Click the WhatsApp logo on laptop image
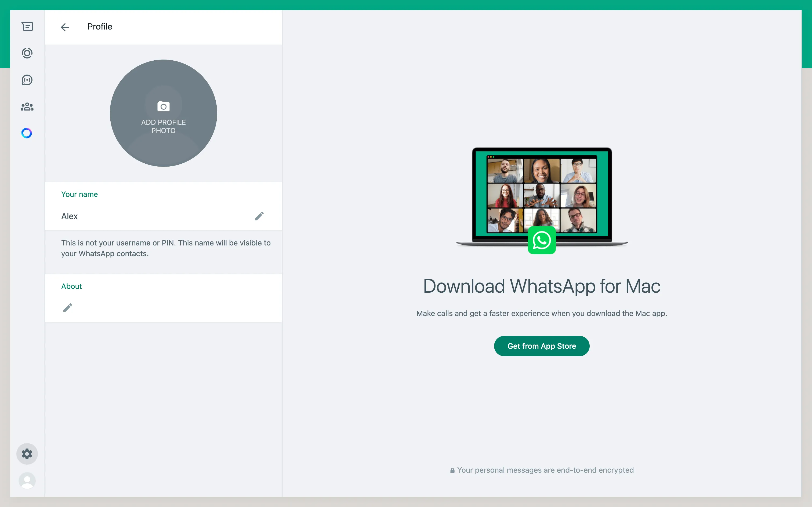 (x=541, y=240)
